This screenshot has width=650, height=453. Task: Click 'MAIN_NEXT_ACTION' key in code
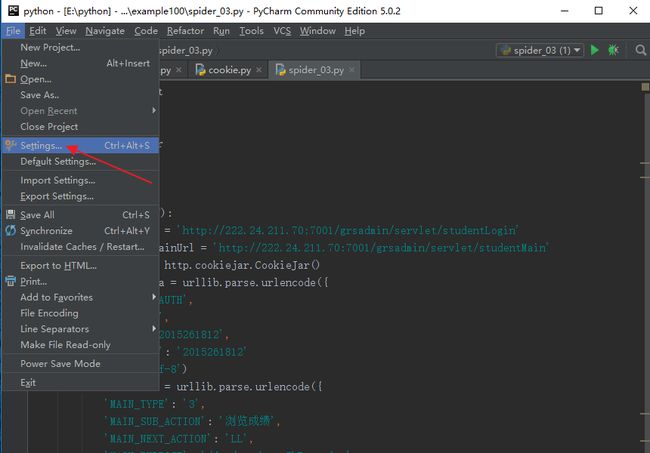157,438
